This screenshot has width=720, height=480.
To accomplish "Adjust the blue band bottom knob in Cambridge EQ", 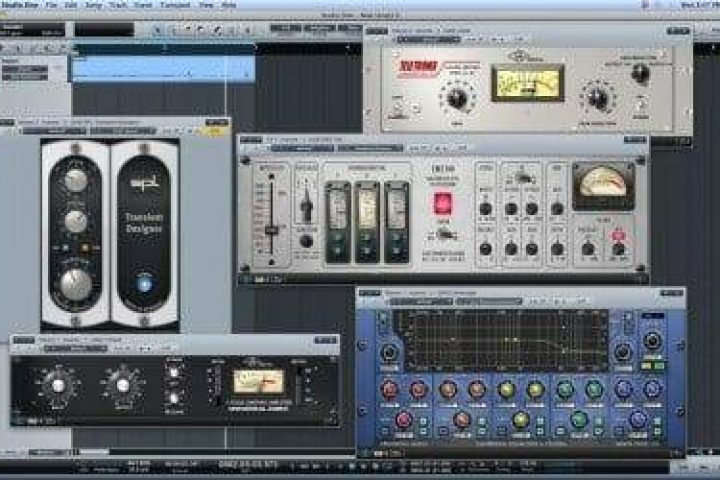I will [x=637, y=419].
